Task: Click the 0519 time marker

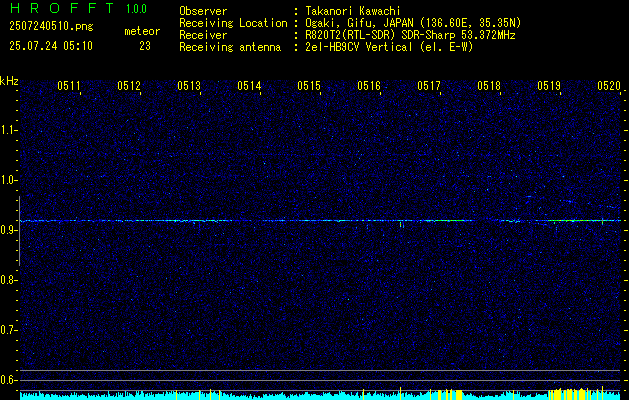Action: tap(548, 85)
